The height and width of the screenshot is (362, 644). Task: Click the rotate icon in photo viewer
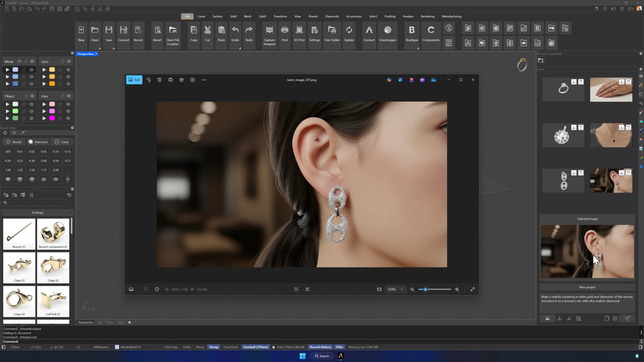pyautogui.click(x=148, y=80)
